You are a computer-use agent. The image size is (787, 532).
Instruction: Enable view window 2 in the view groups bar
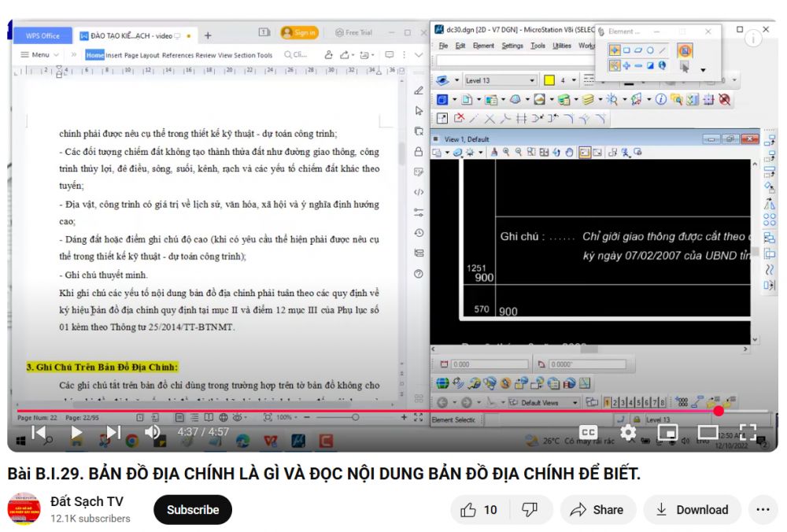[615, 403]
